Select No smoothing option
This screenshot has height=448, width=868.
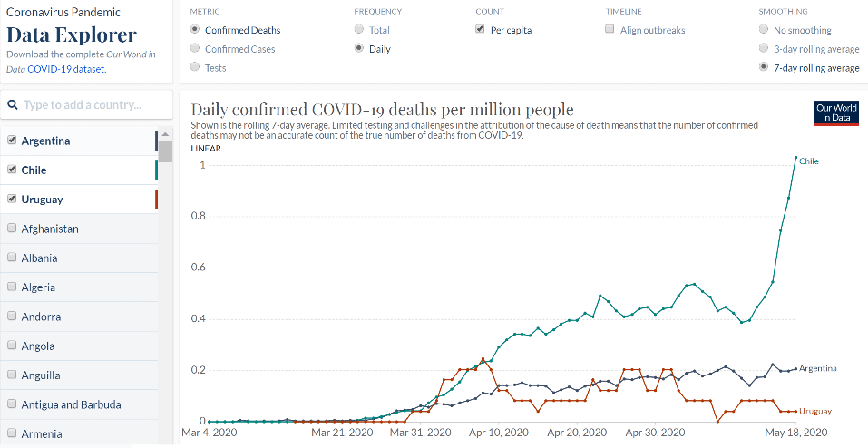tap(765, 30)
